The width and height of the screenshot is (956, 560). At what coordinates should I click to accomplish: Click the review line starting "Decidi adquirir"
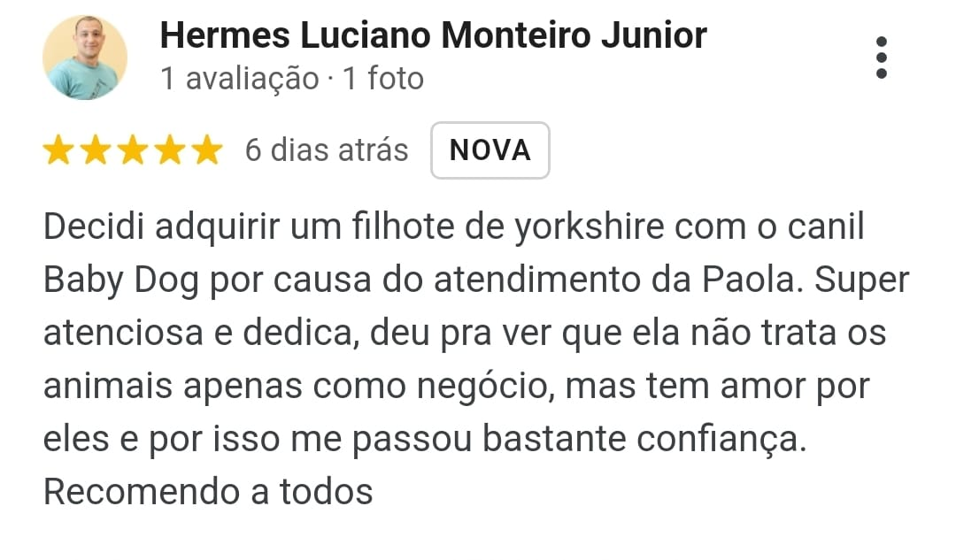click(453, 227)
